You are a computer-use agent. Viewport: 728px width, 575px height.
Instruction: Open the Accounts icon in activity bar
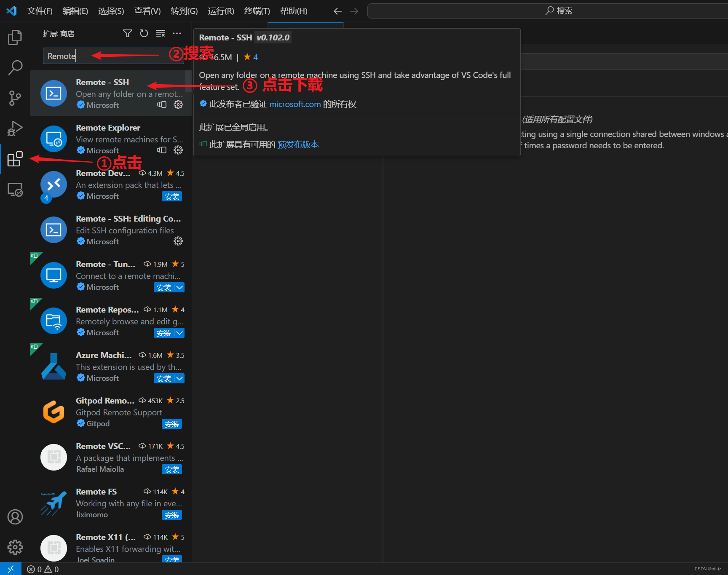[15, 516]
